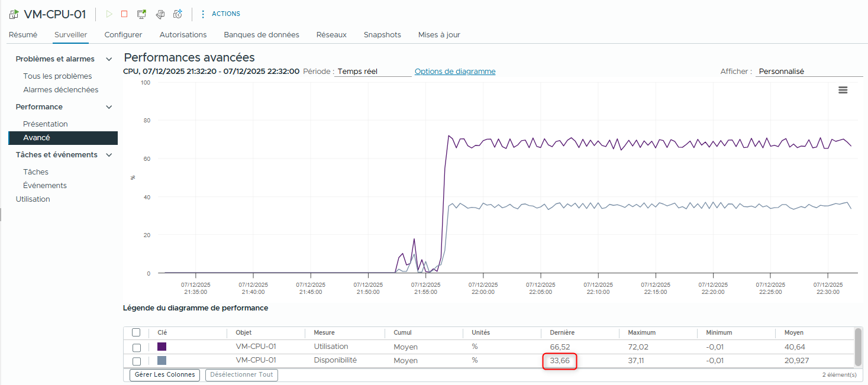Check the Disponibilité row checkbox
This screenshot has height=385, width=868.
point(137,361)
